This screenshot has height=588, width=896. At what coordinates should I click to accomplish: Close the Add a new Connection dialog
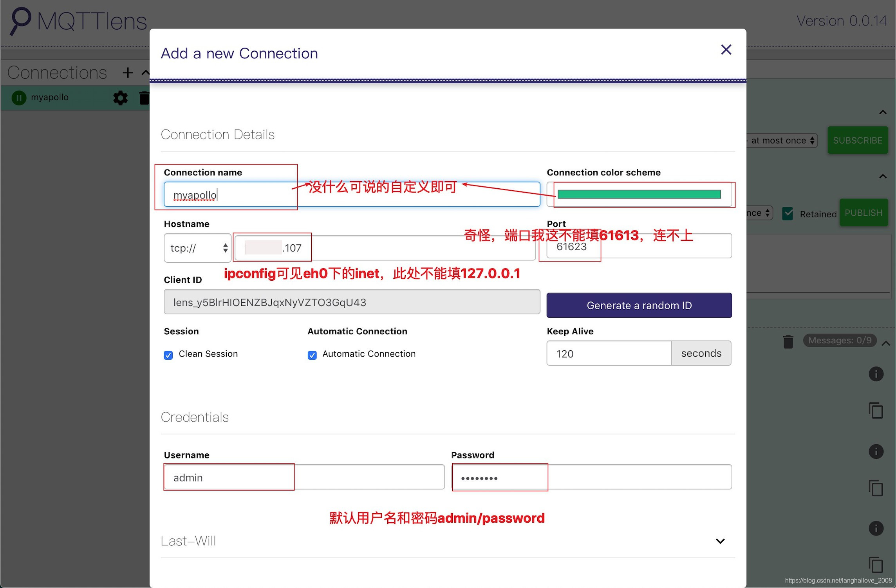click(x=726, y=50)
